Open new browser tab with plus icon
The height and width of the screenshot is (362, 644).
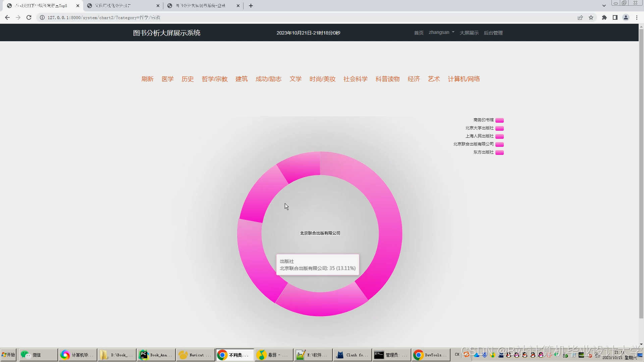[x=251, y=6]
